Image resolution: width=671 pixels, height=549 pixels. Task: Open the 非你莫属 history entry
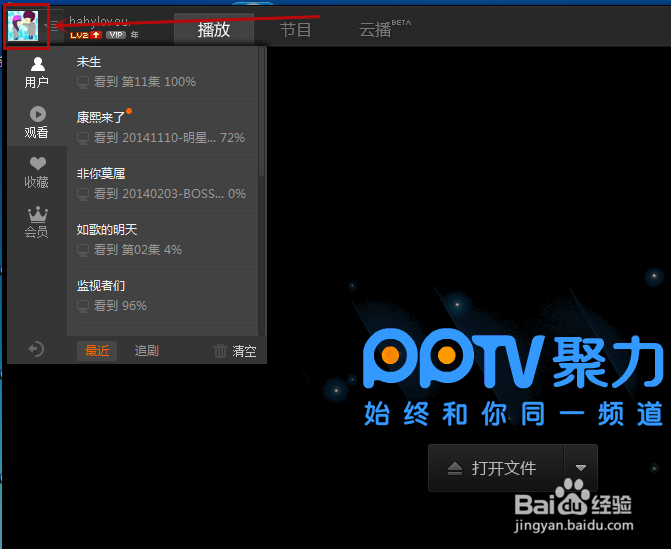point(166,186)
